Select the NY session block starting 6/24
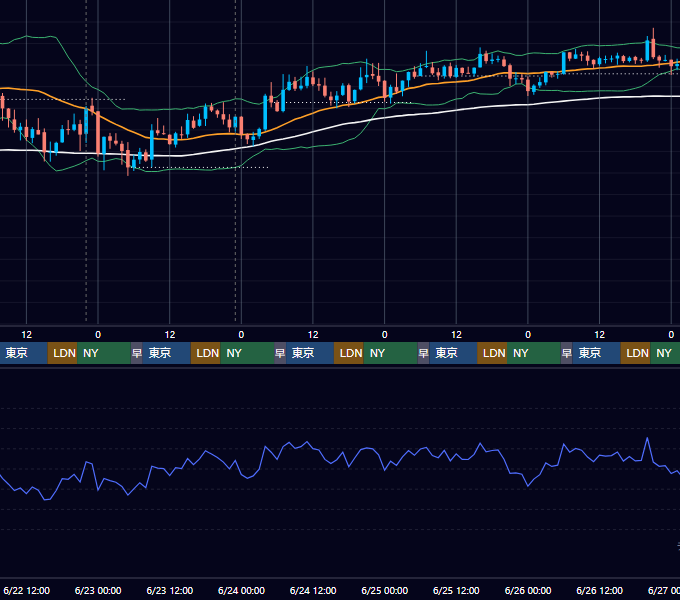The height and width of the screenshot is (600, 680). [x=390, y=353]
